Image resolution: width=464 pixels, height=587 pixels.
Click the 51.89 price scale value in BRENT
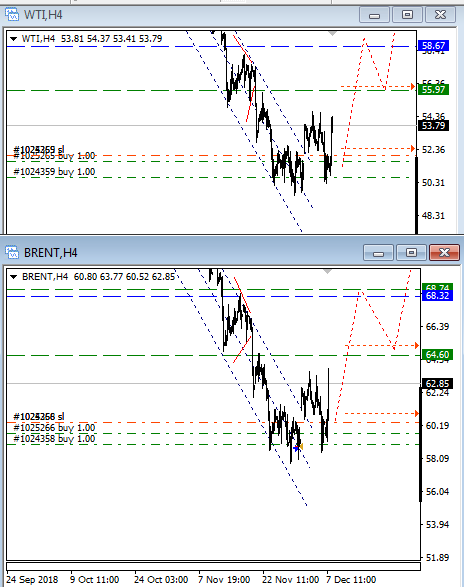(x=437, y=557)
